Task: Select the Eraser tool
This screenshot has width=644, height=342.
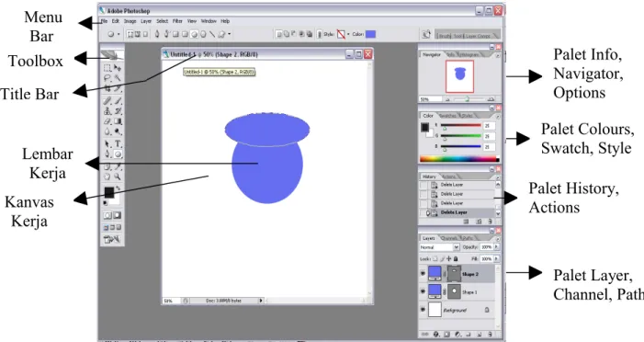Action: 107,121
